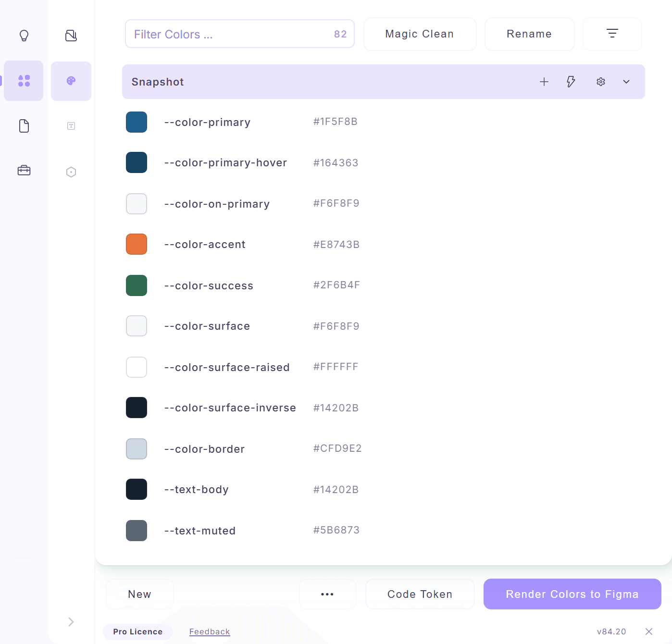The image size is (672, 644).
Task: Open the lightbulb ideas icon in sidebar
Action: coord(24,36)
